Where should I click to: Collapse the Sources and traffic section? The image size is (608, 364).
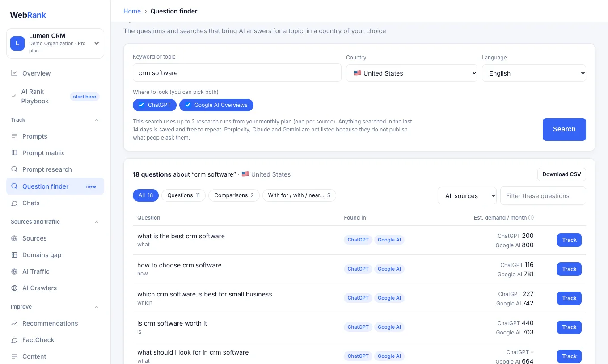(x=97, y=222)
